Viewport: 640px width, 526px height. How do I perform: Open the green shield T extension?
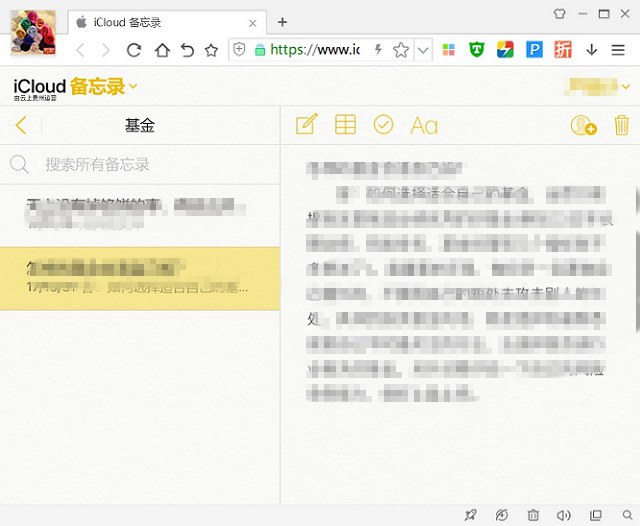(x=476, y=50)
